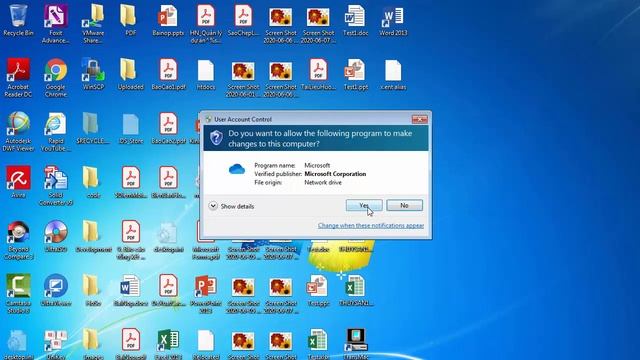Select the Foxit Advanced shortcut icon
This screenshot has width=640, height=360.
click(x=56, y=24)
